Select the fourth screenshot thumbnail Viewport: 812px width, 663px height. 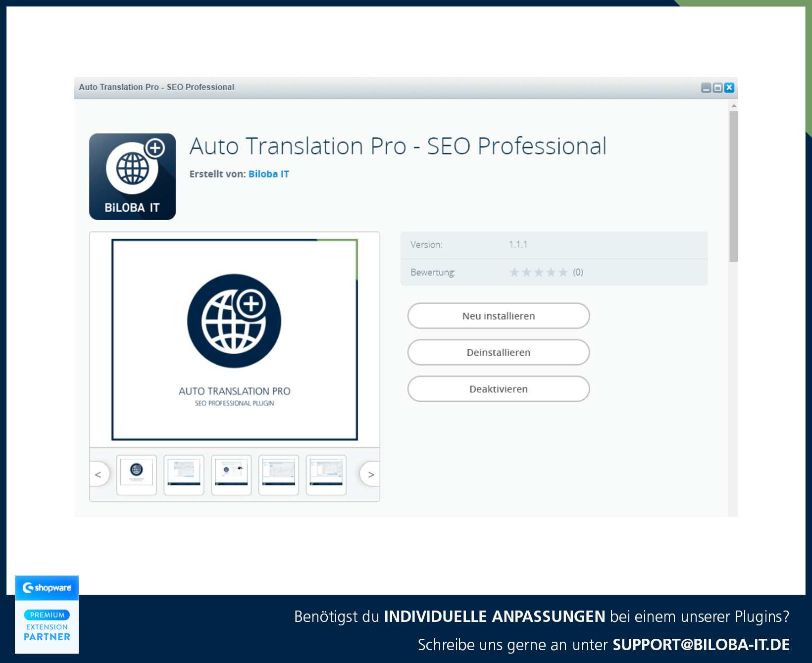279,475
